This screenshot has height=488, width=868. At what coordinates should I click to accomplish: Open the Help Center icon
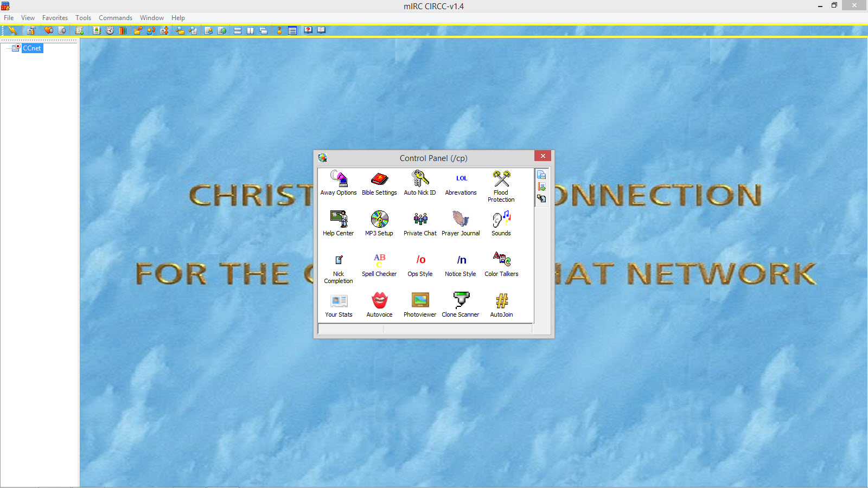339,223
